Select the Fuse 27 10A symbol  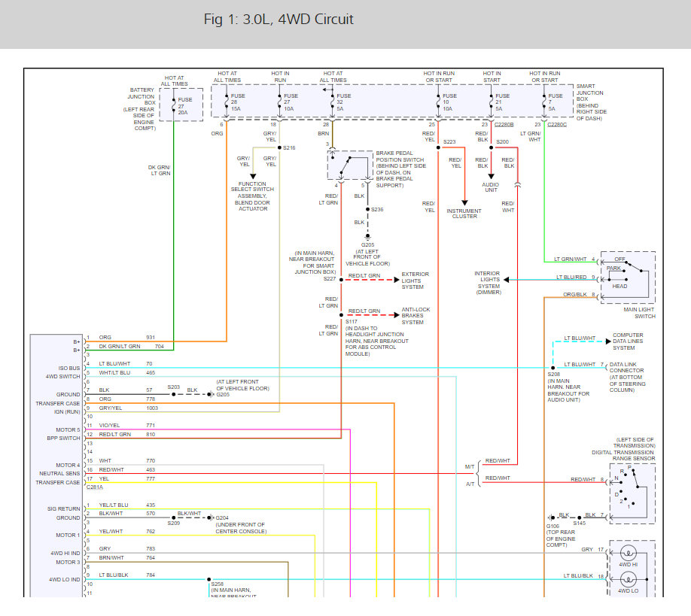tap(279, 102)
